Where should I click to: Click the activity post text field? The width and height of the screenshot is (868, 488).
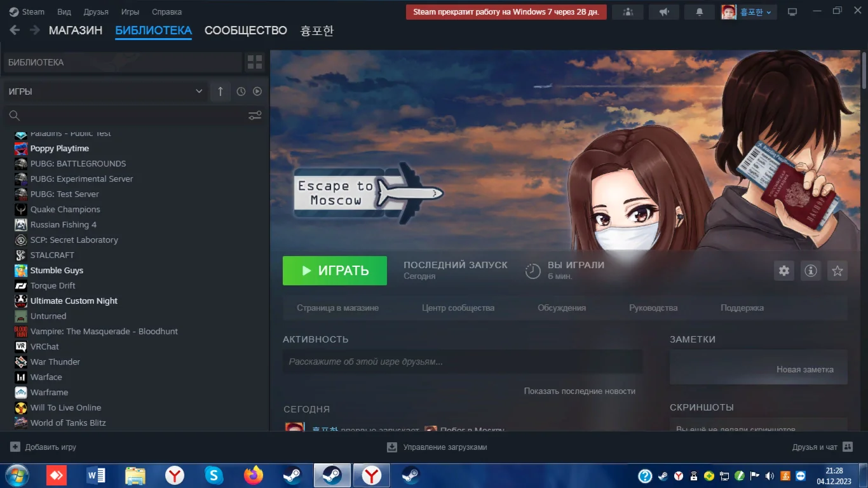click(x=463, y=362)
